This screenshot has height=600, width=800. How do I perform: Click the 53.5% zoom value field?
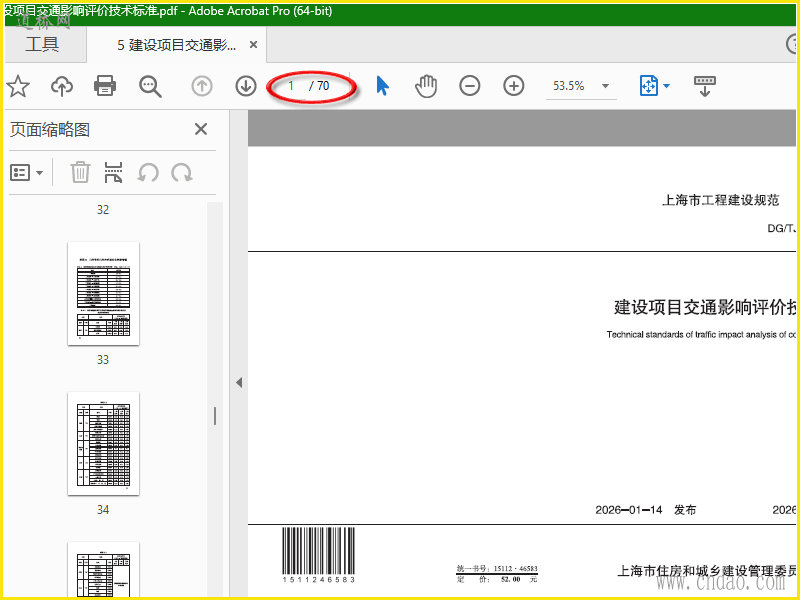point(569,86)
